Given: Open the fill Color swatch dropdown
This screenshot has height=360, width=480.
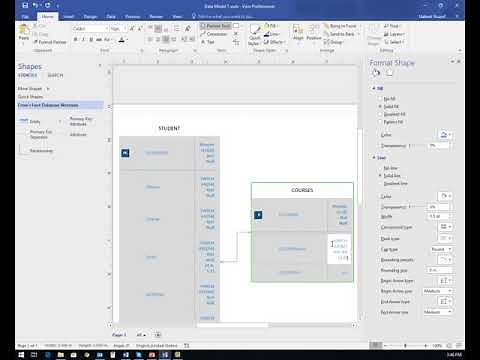Looking at the screenshot, I should click(x=445, y=135).
